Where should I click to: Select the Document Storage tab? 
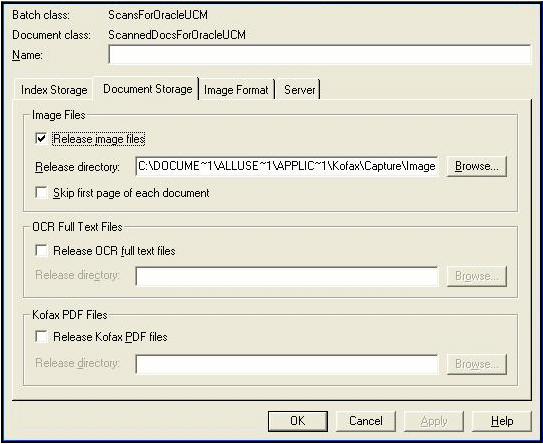(148, 89)
